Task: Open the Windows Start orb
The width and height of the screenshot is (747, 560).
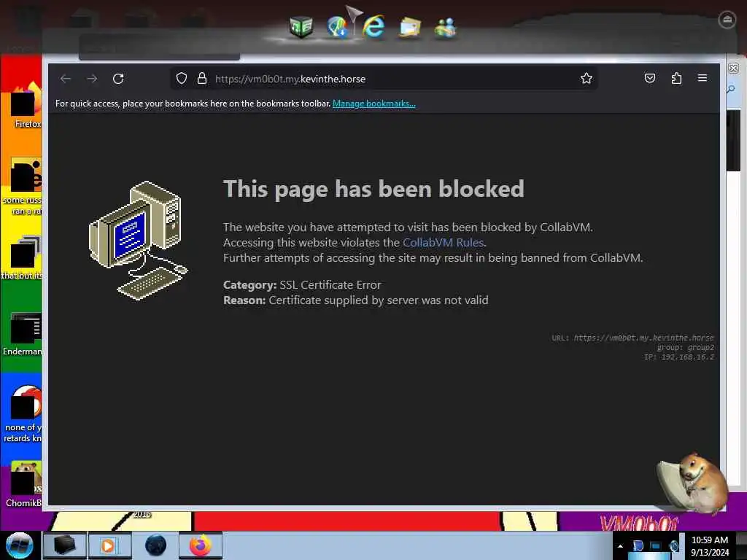Action: pos(19,545)
